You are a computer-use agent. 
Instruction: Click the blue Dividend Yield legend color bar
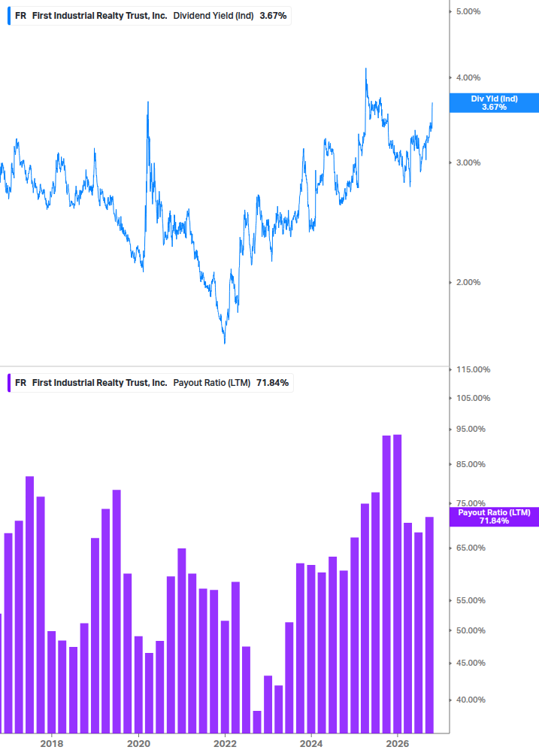(x=9, y=16)
